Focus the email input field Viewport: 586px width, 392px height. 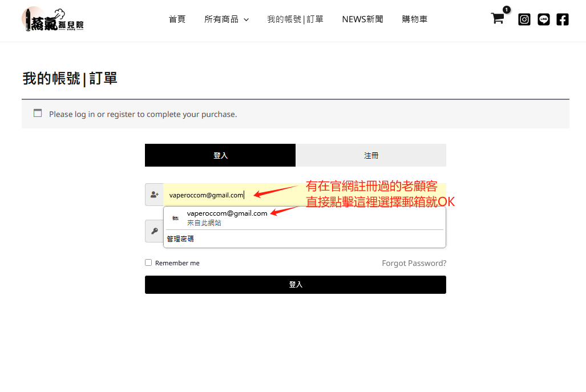305,195
